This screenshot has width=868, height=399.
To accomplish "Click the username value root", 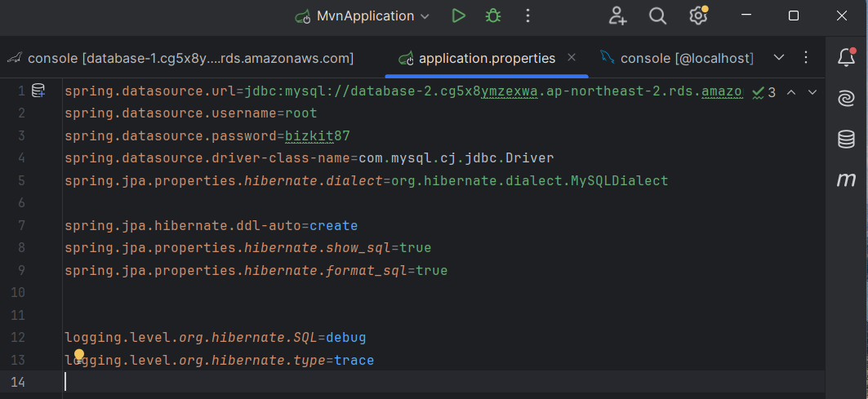I will pos(301,113).
